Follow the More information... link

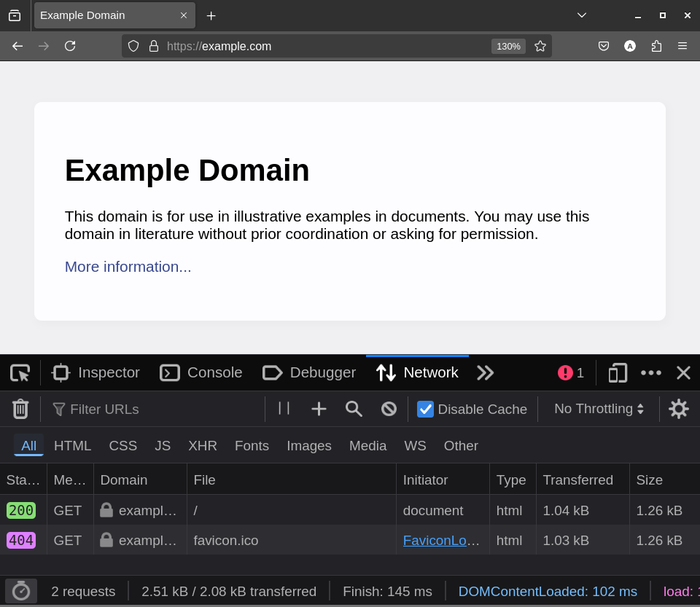[128, 267]
